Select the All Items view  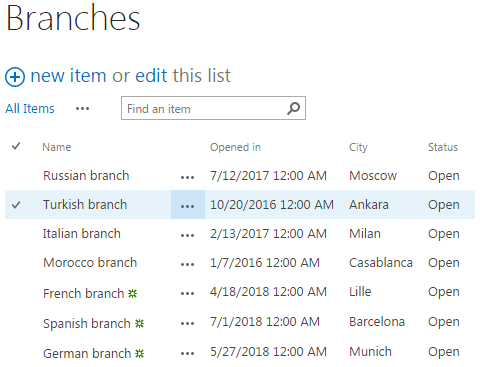tap(30, 109)
